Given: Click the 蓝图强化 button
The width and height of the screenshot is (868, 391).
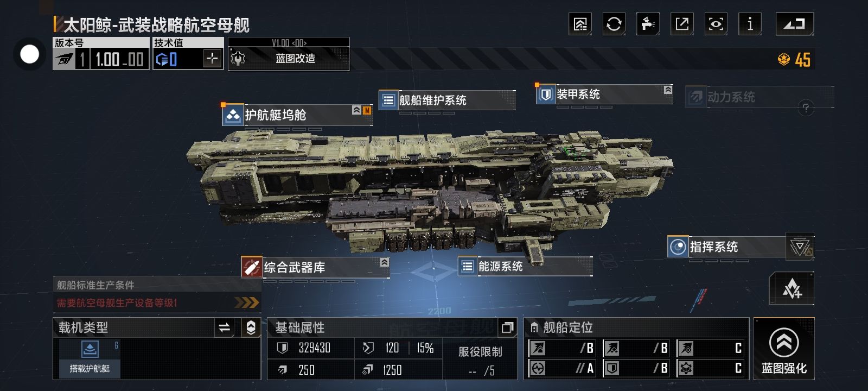Looking at the screenshot, I should [x=784, y=348].
